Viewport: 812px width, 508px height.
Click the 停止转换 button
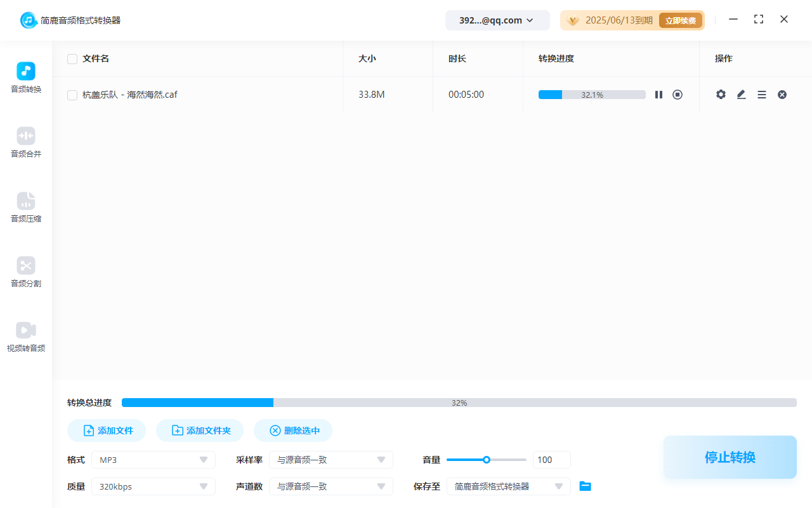pyautogui.click(x=730, y=457)
